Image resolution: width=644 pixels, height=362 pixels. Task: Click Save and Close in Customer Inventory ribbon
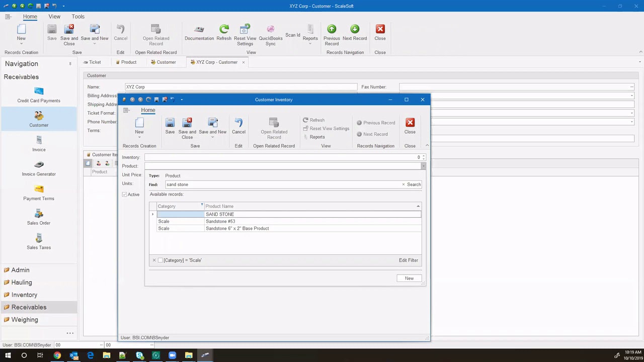tap(187, 129)
